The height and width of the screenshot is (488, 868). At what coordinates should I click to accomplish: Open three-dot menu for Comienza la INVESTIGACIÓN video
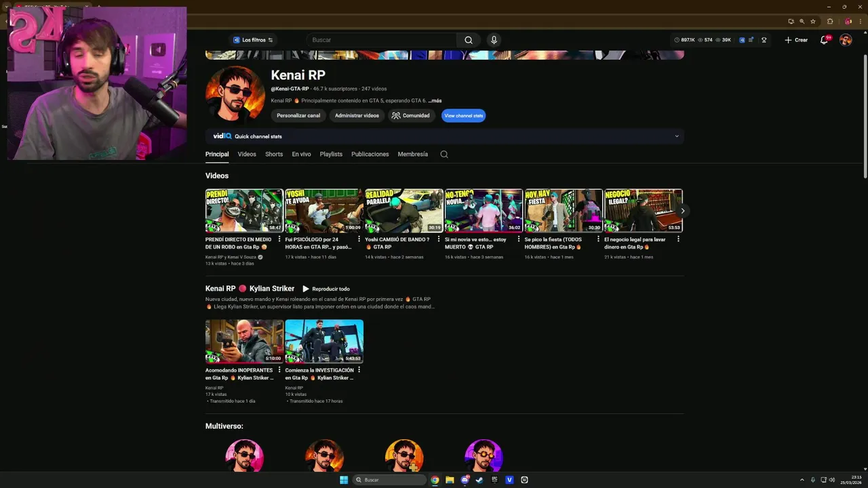coord(358,370)
